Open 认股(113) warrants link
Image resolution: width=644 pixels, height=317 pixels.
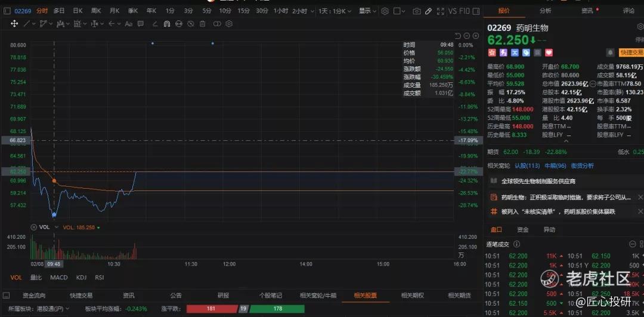click(527, 166)
